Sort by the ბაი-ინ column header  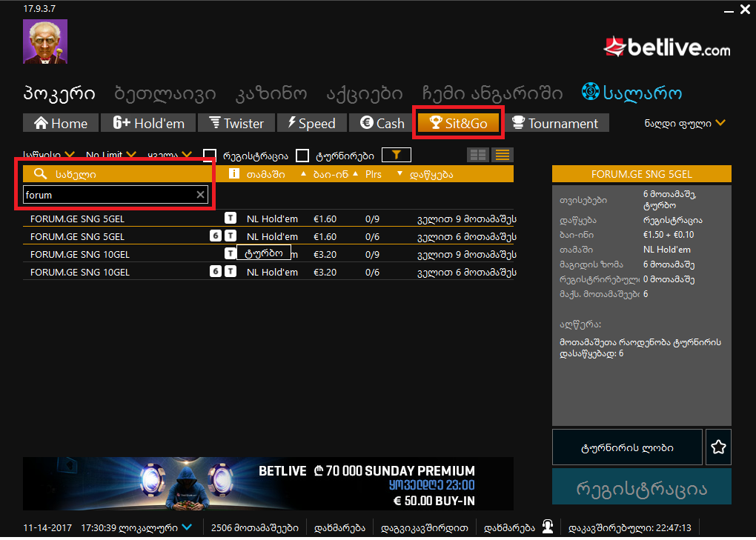pyautogui.click(x=331, y=174)
